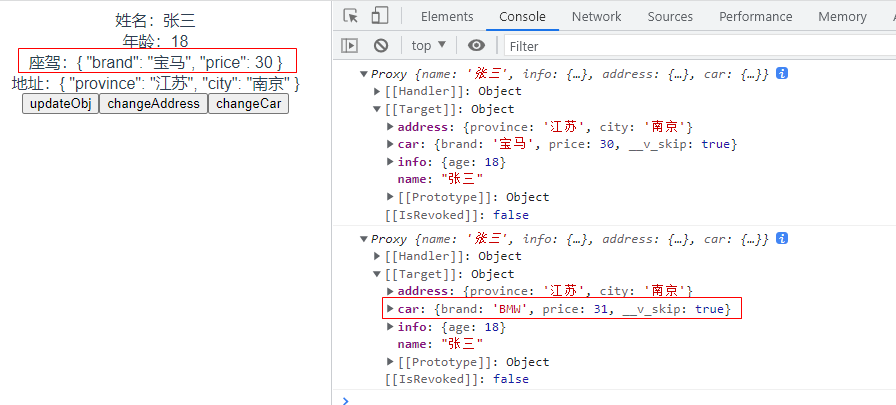Screen dimensions: 896x405
Task: Expand address object in second Proxy log
Action: (390, 291)
